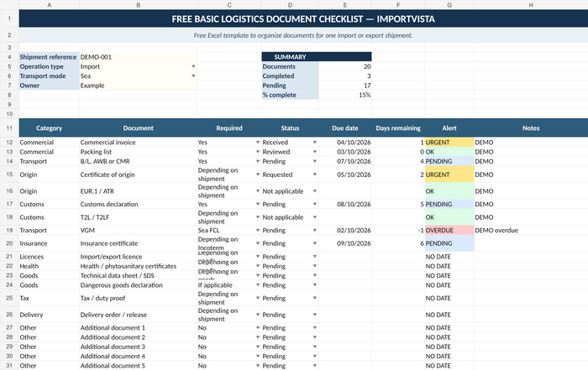Select the Documents count cell showing 20

(x=345, y=66)
